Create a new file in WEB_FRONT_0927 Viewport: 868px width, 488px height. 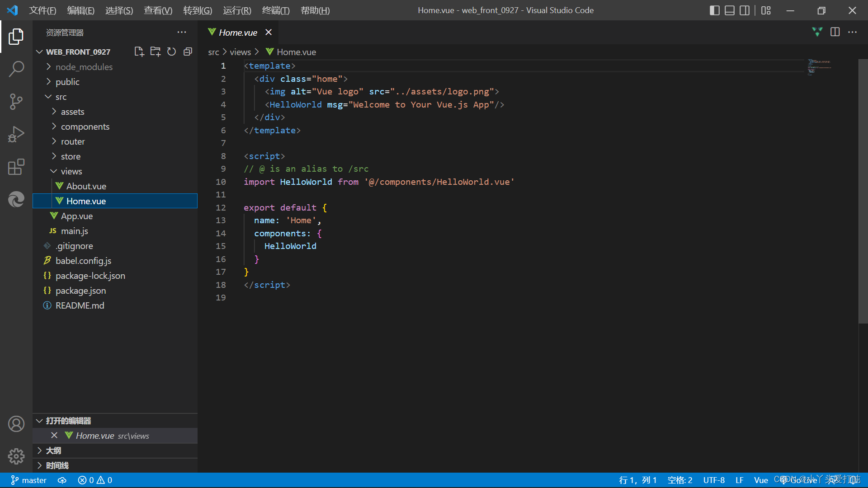pyautogui.click(x=139, y=52)
